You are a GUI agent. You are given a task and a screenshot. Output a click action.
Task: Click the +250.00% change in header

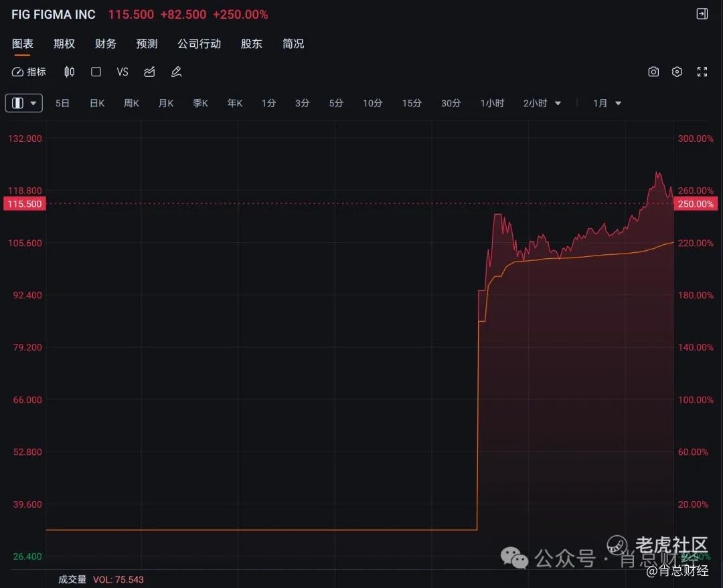[x=240, y=14]
